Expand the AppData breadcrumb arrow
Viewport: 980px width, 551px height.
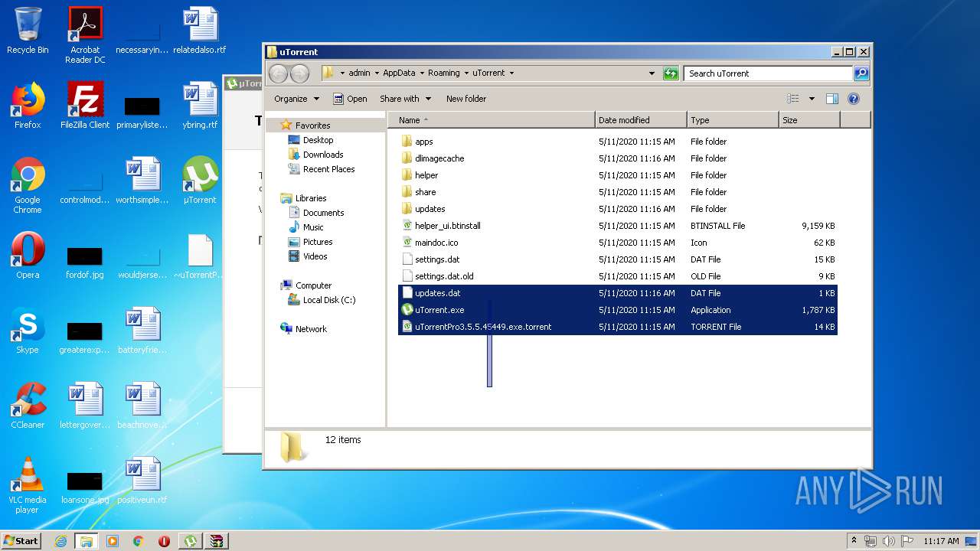click(422, 73)
